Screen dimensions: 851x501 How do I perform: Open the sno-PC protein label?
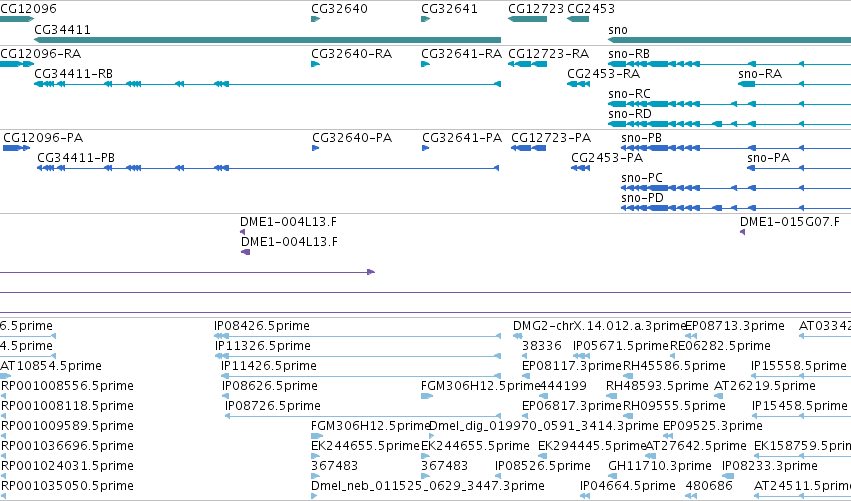[x=642, y=178]
